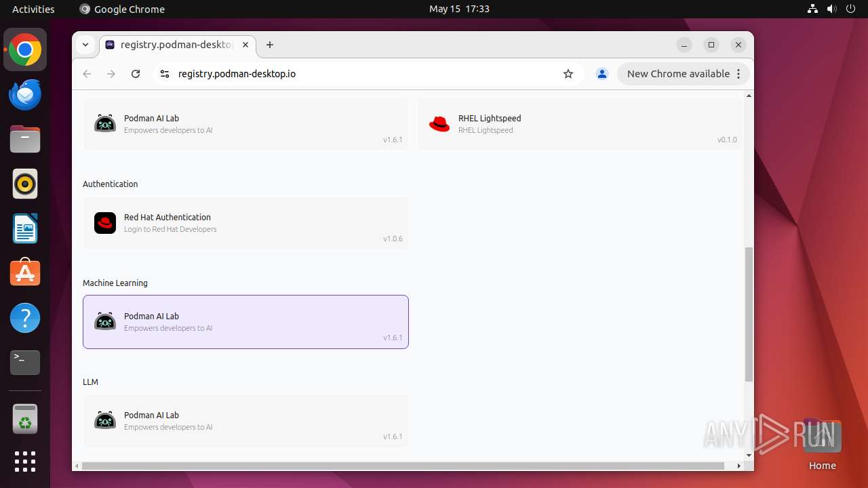Launch Terminal from the dock
The width and height of the screenshot is (868, 488).
(x=25, y=363)
